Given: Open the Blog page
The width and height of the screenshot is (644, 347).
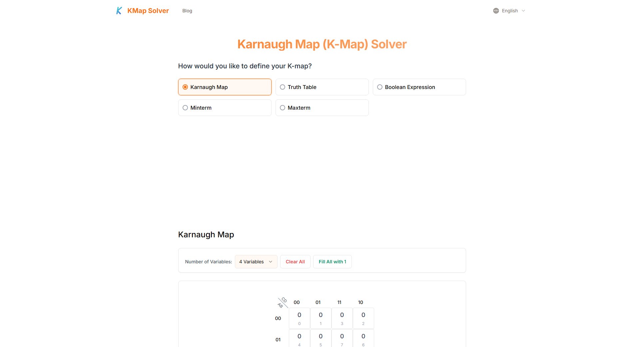Looking at the screenshot, I should pos(187,11).
